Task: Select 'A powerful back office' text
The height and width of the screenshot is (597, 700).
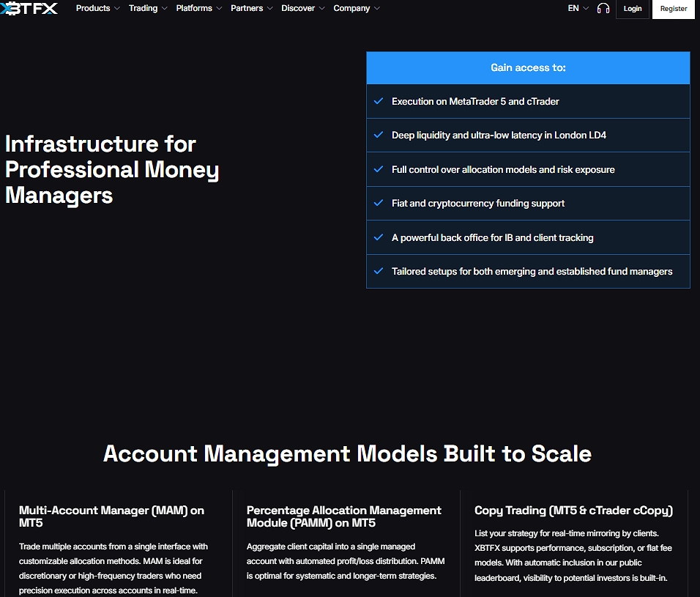Action: 440,238
